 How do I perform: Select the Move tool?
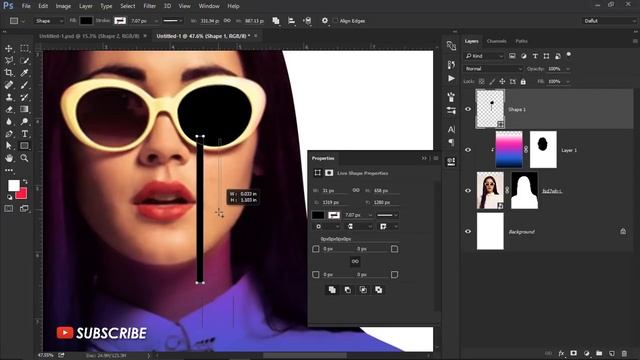[x=9, y=49]
